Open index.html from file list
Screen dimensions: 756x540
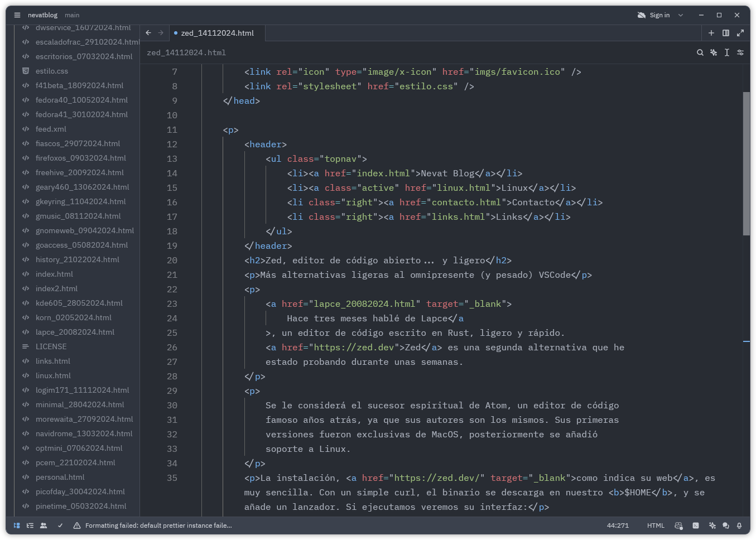click(54, 274)
